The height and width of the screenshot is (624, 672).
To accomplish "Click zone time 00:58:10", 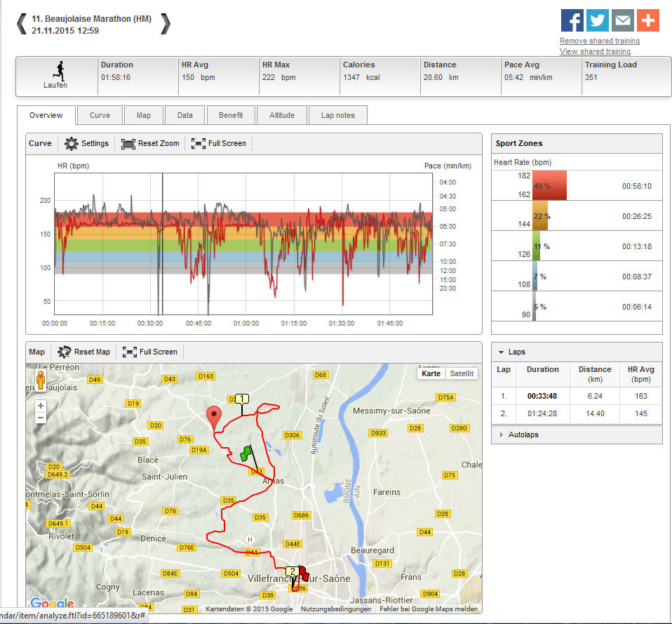I will (x=636, y=186).
